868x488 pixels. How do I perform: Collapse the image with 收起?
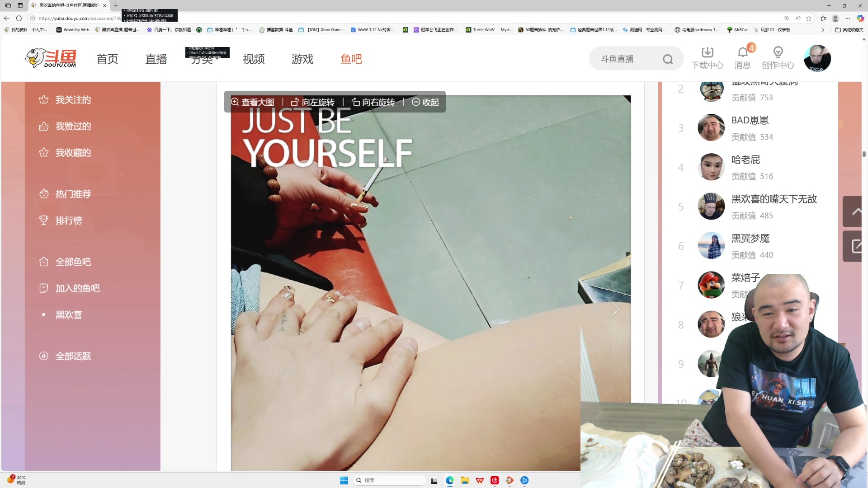tap(425, 102)
